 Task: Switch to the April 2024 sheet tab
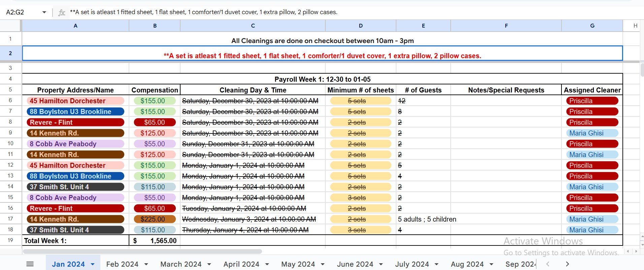point(241,264)
